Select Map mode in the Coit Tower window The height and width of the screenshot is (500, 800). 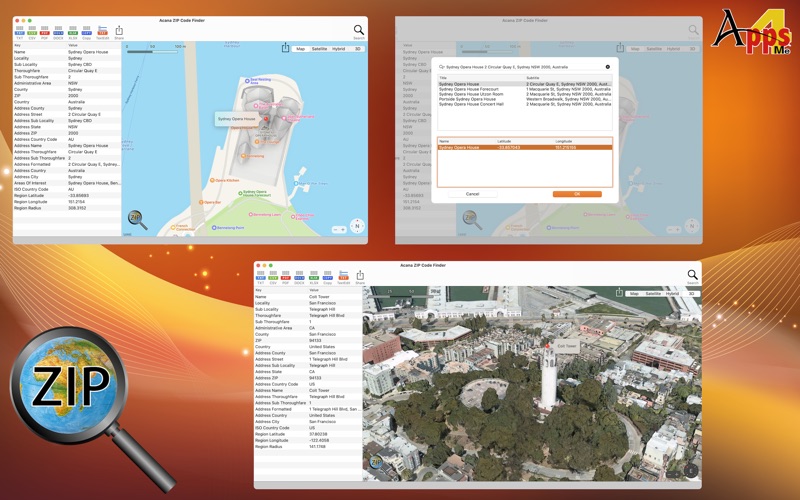[x=633, y=293]
